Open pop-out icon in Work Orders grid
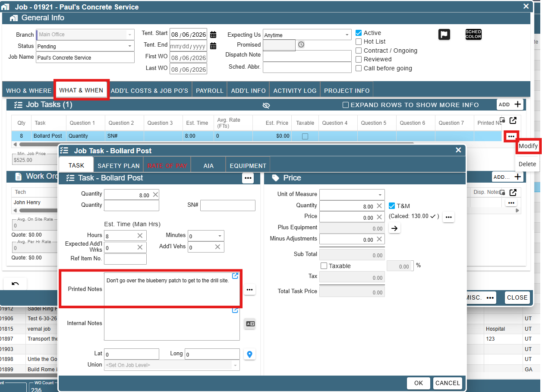The image size is (542, 392). pos(513,192)
